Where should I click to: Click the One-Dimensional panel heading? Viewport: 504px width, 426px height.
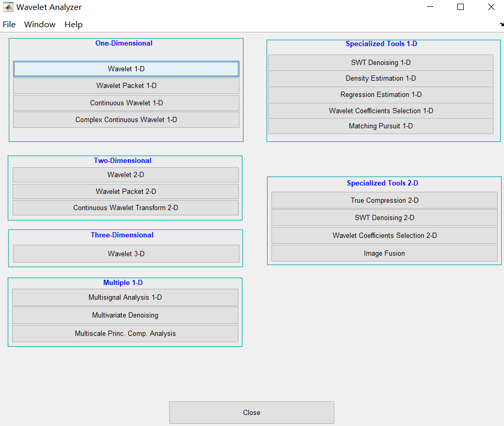click(124, 43)
